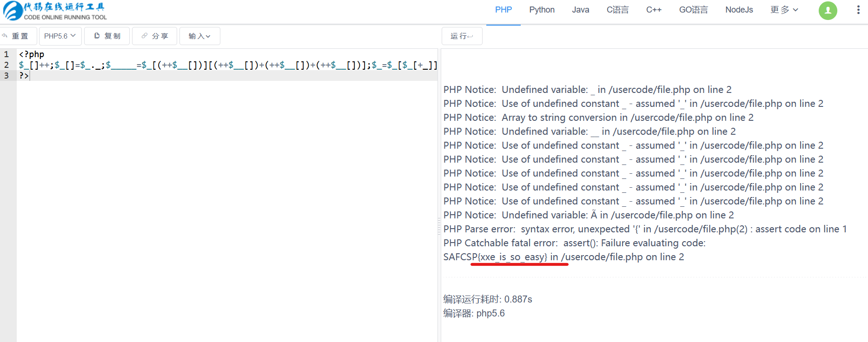The width and height of the screenshot is (868, 342).
Task: Switch to the GO语言 tab
Action: coord(693,10)
